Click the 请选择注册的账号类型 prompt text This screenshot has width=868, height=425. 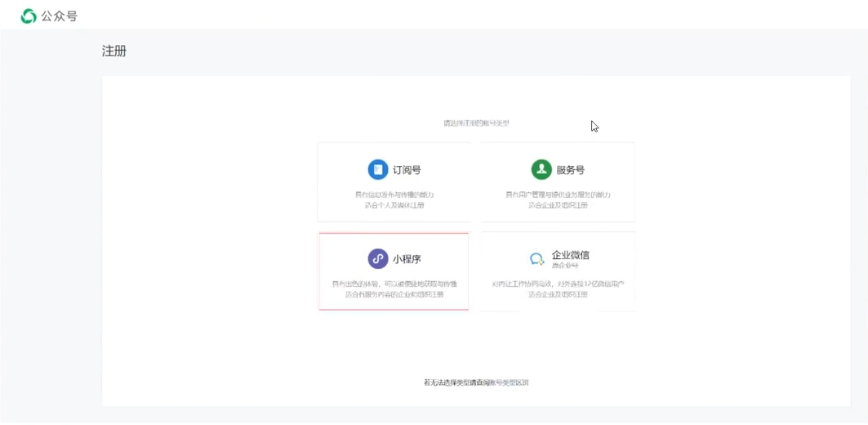(476, 123)
